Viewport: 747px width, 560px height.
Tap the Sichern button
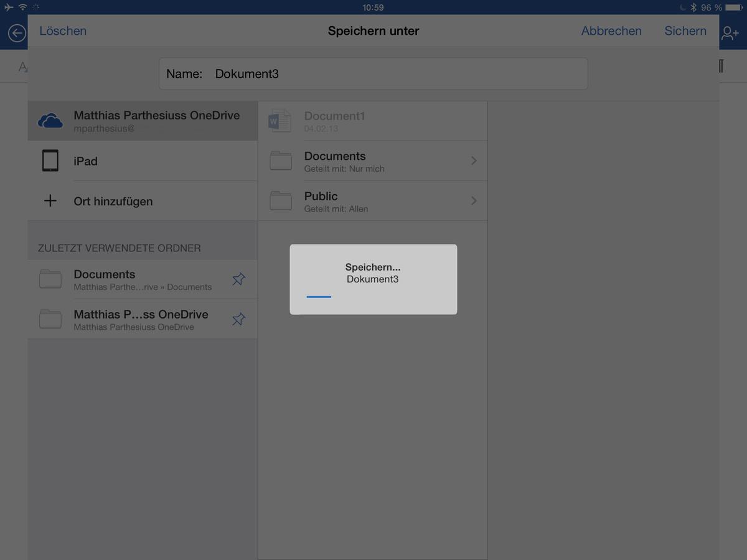685,31
